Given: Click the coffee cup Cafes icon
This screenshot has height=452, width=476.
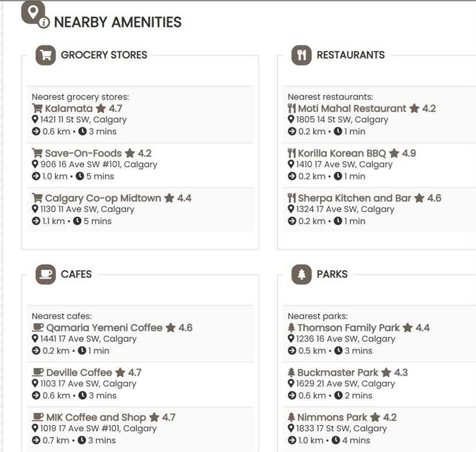Looking at the screenshot, I should 45,274.
